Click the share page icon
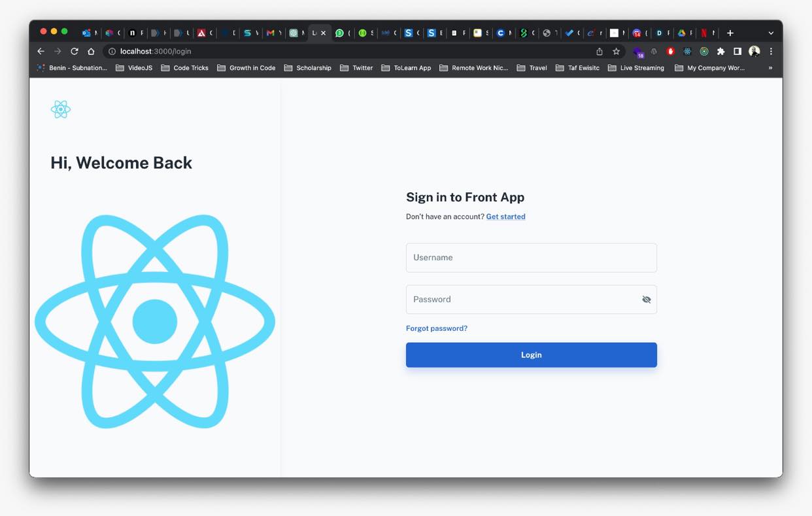This screenshot has height=516, width=812. 599,51
